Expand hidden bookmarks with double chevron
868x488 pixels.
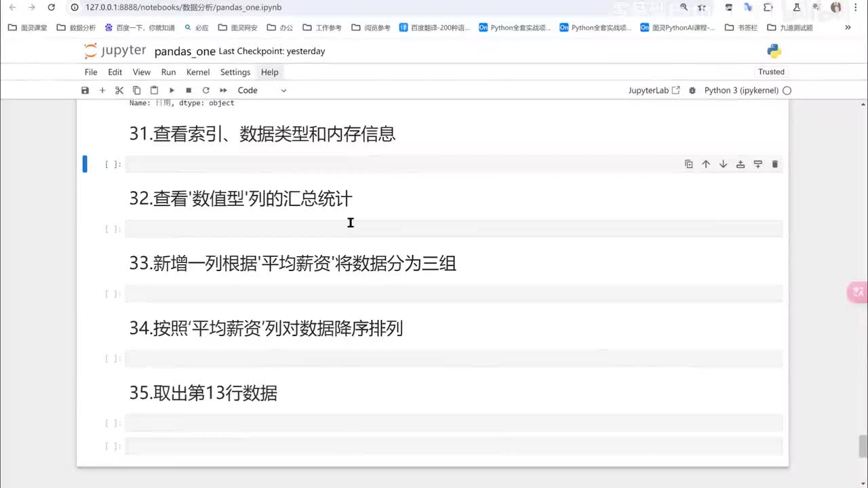tap(848, 28)
